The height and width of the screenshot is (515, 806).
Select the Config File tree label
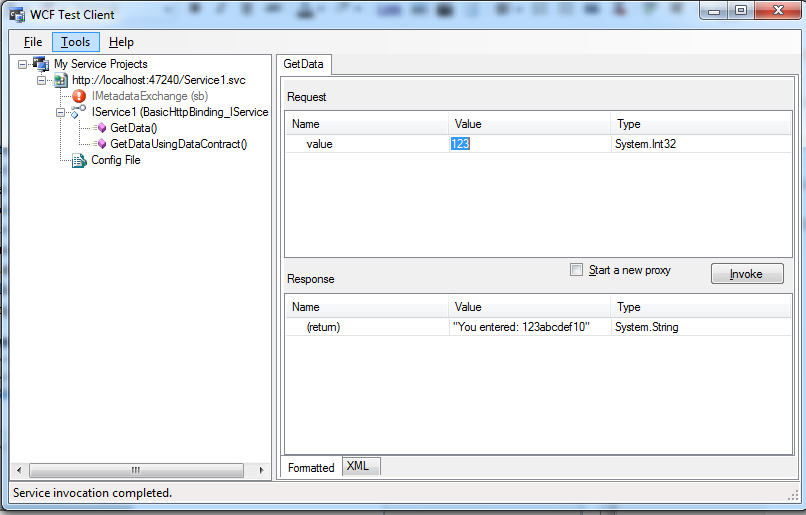tap(116, 160)
